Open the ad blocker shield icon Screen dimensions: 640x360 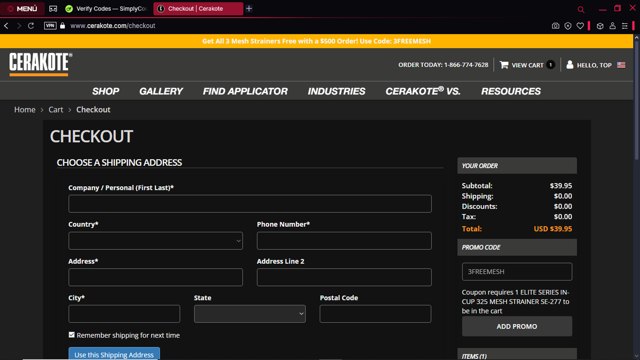tap(568, 26)
